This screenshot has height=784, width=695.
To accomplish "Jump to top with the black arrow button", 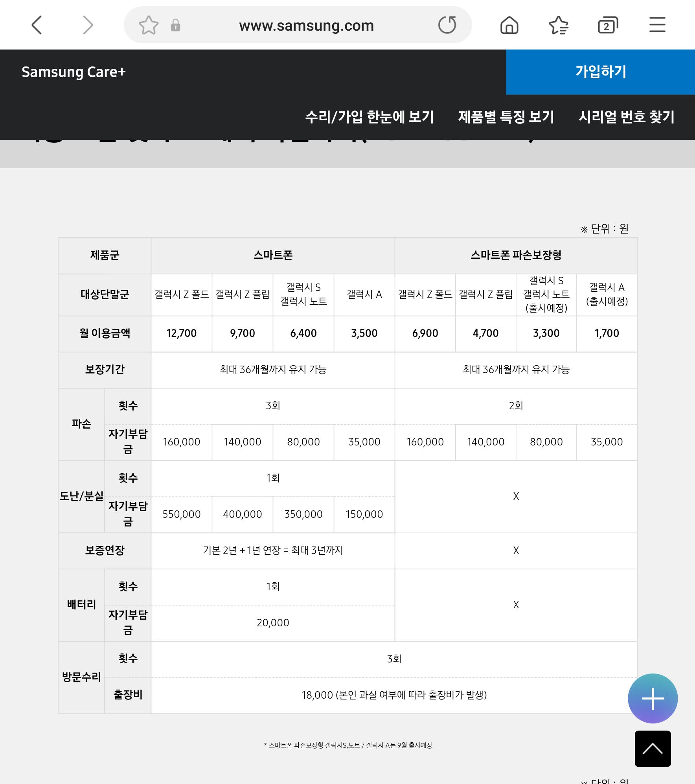I will [x=653, y=749].
